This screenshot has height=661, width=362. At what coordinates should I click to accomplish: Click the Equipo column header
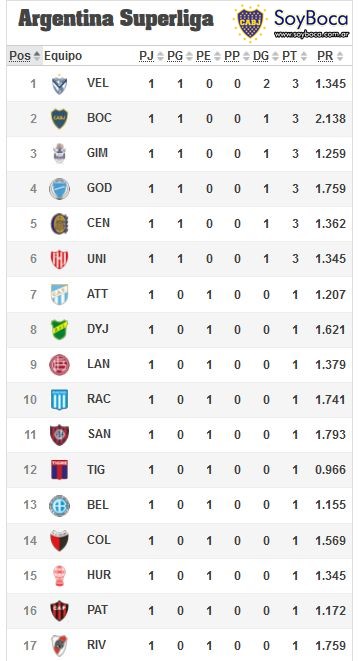pyautogui.click(x=63, y=56)
